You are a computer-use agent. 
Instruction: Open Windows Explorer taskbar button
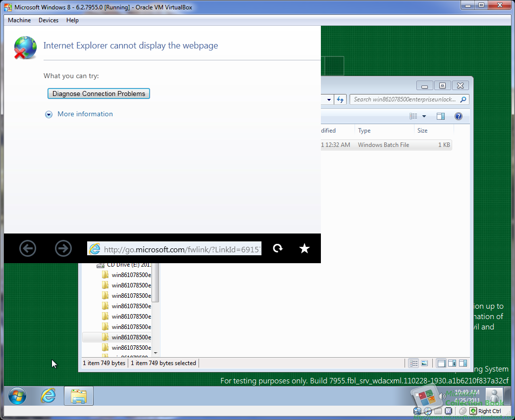point(79,396)
